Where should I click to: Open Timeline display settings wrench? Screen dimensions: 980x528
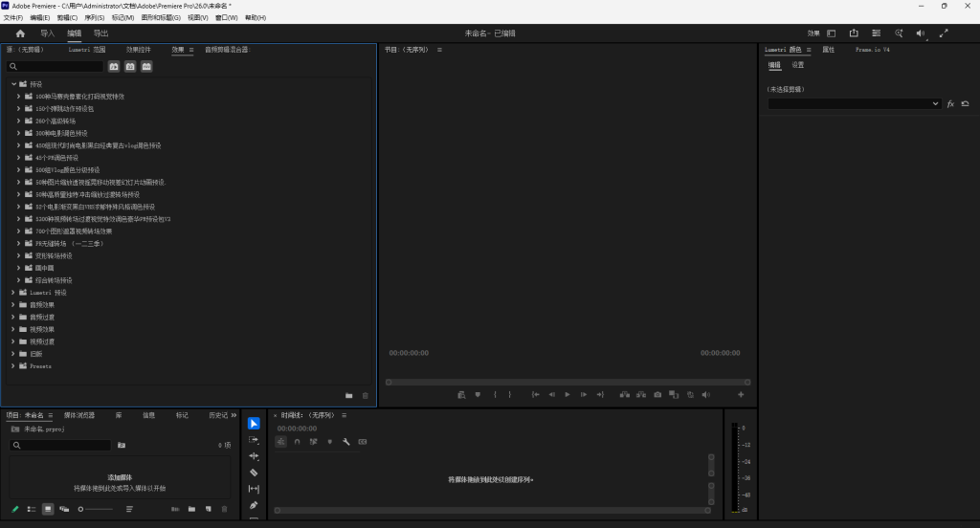coord(346,442)
